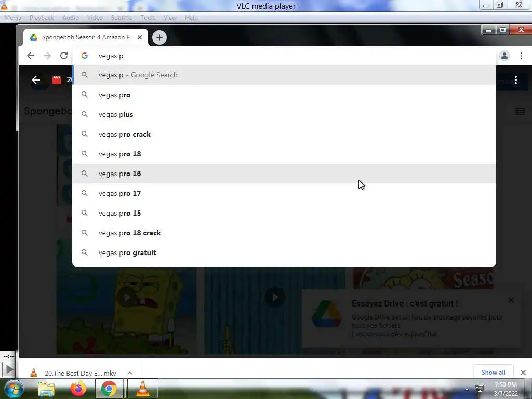Play the angry Spongebob video thumbnail
The width and height of the screenshot is (532, 399).
click(126, 298)
